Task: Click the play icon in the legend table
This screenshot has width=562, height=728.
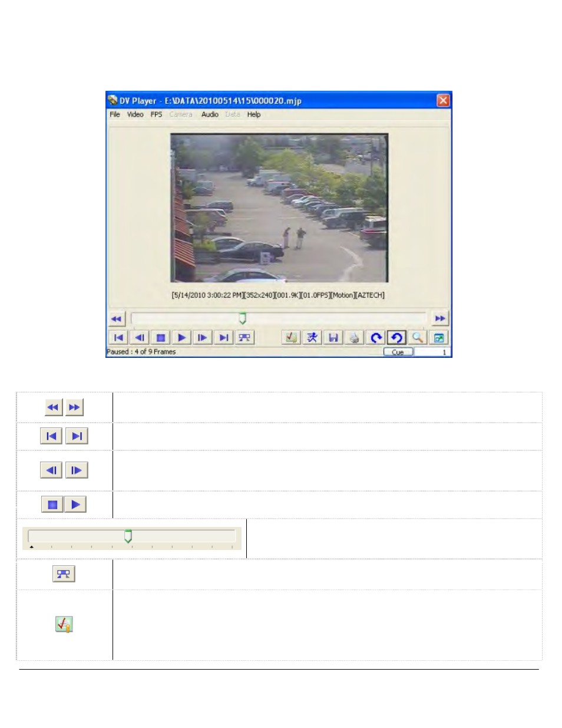Action: click(75, 505)
